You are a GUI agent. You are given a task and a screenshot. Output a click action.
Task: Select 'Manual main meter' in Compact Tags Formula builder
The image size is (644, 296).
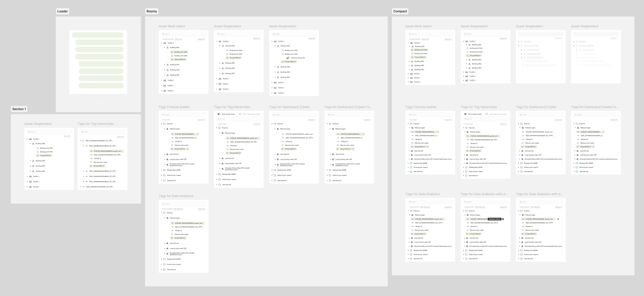pos(421,143)
